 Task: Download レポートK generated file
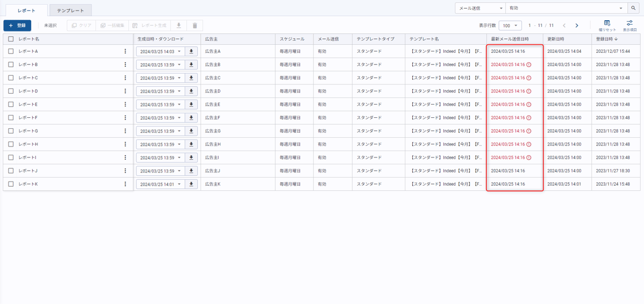(191, 184)
